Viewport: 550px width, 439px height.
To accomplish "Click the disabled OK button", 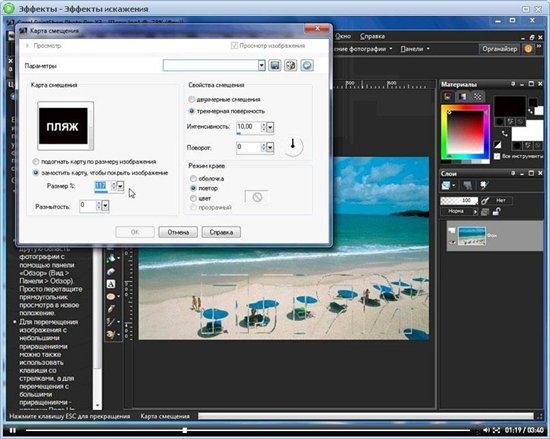I will point(135,232).
